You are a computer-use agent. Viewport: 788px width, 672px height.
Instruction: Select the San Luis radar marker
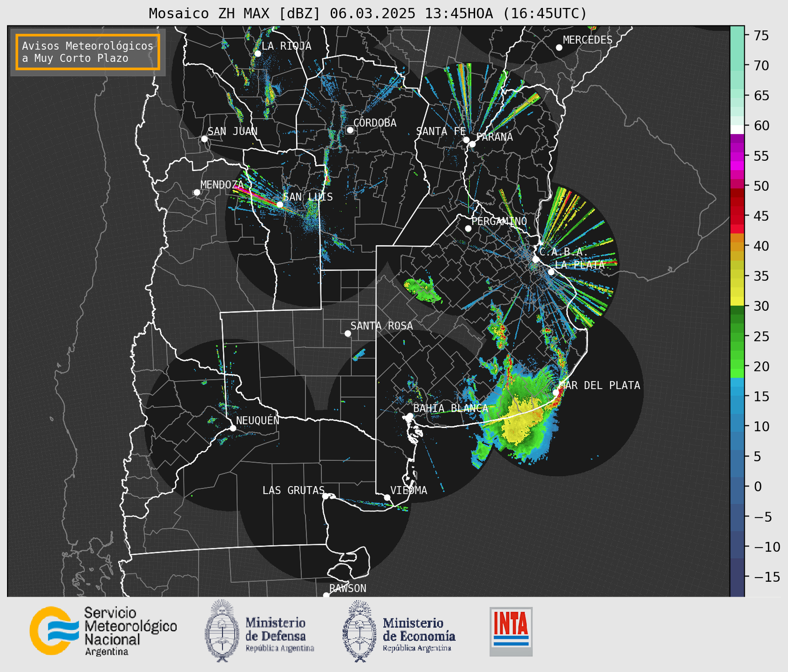(280, 205)
